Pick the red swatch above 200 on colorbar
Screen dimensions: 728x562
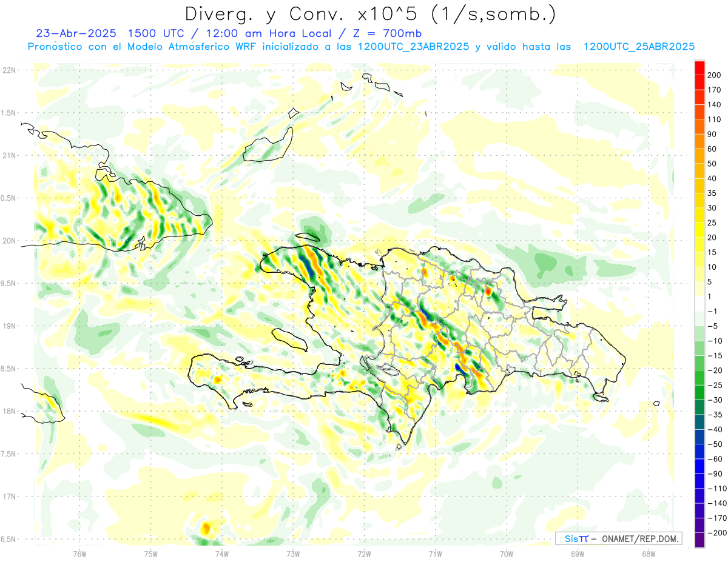tap(699, 68)
